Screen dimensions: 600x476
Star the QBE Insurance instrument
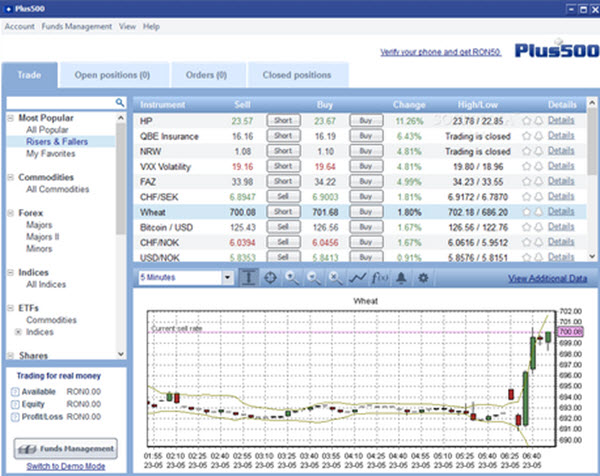pyautogui.click(x=527, y=136)
